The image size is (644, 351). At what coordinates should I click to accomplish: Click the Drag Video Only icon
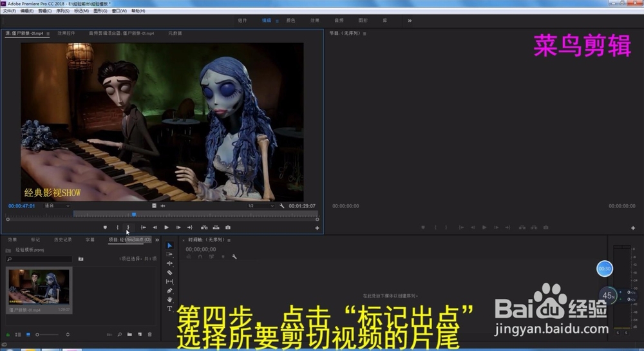pyautogui.click(x=154, y=205)
